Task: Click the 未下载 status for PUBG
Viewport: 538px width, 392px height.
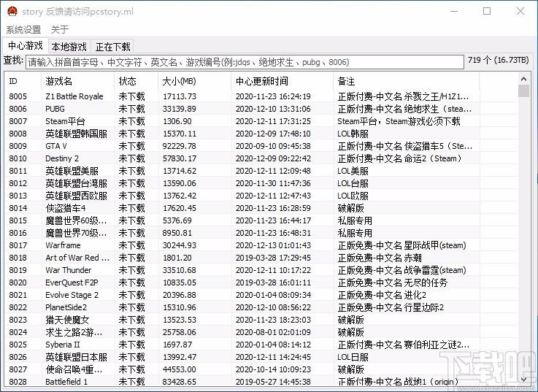Action: click(131, 109)
